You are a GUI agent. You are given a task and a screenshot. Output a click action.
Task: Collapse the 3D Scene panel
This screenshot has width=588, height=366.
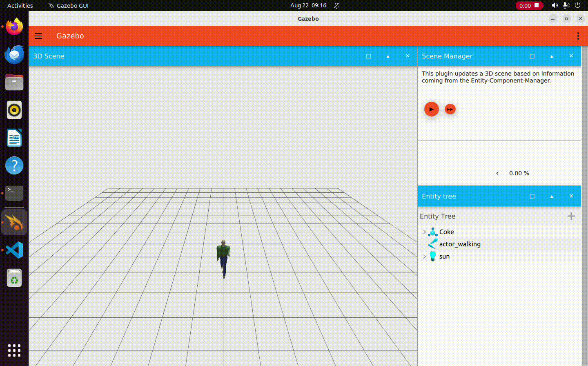[388, 56]
